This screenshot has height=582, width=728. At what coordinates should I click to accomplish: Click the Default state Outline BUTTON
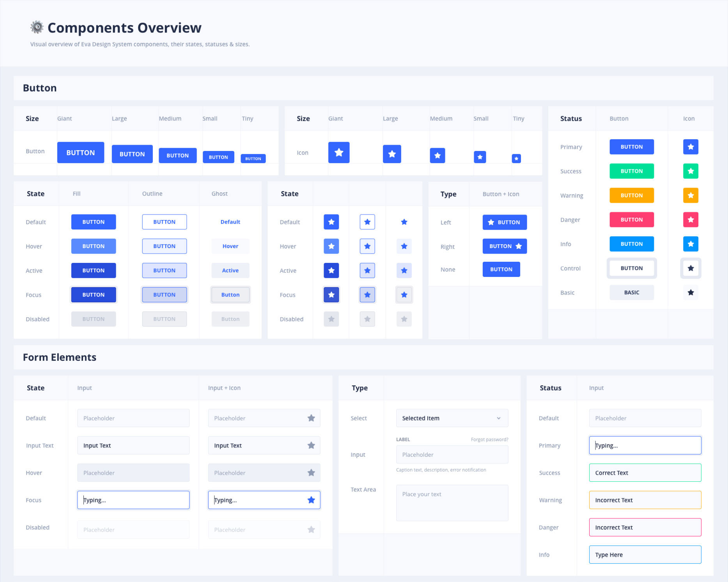point(164,222)
